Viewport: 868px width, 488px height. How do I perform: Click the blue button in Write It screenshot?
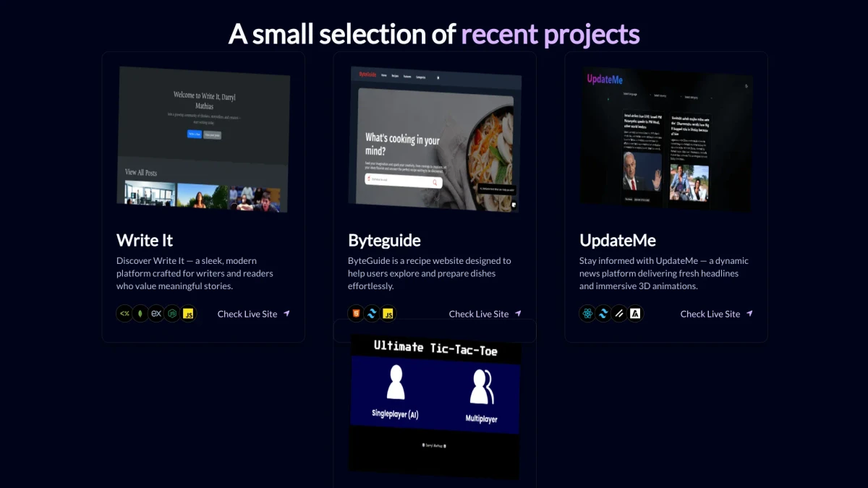pyautogui.click(x=194, y=134)
